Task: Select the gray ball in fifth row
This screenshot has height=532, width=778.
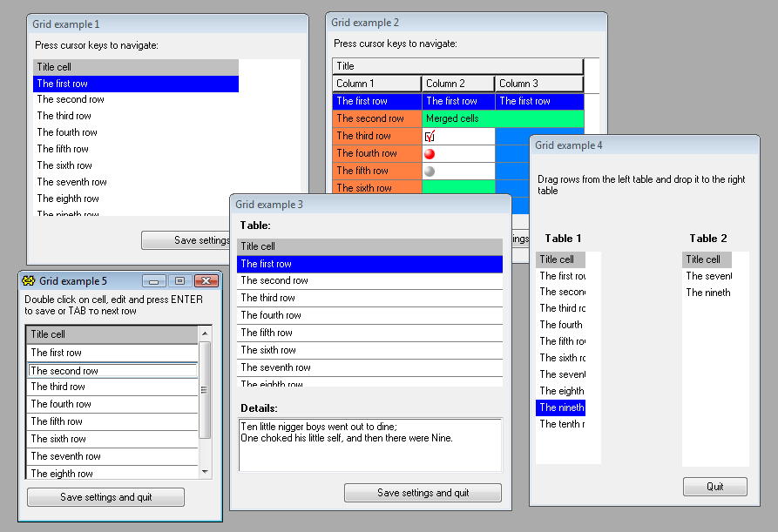Action: click(430, 171)
